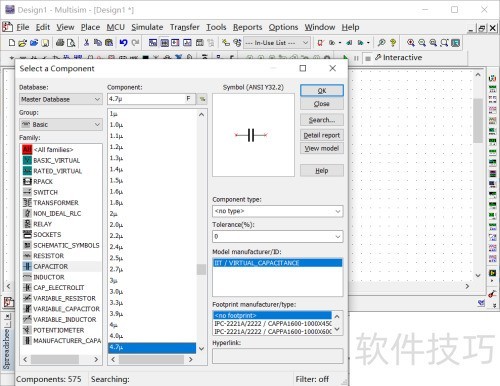The image size is (500, 386).
Task: Click the Save icon in toolbar
Action: (x=45, y=43)
